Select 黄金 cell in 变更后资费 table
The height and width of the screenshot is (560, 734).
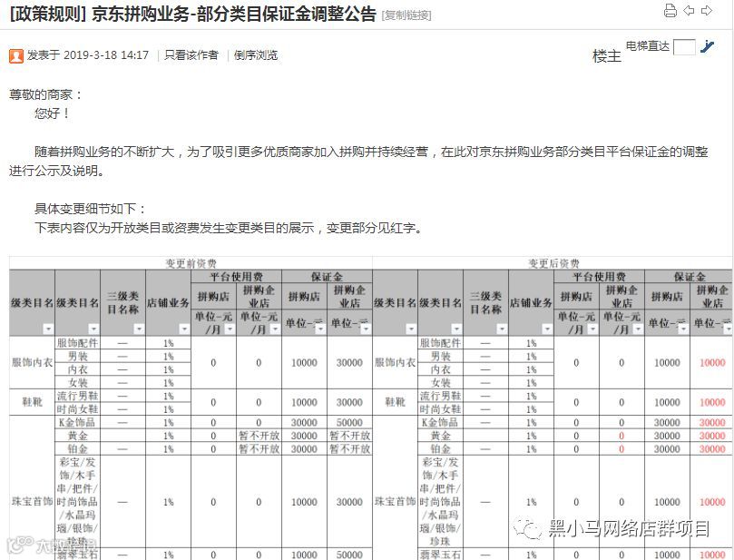coord(441,436)
